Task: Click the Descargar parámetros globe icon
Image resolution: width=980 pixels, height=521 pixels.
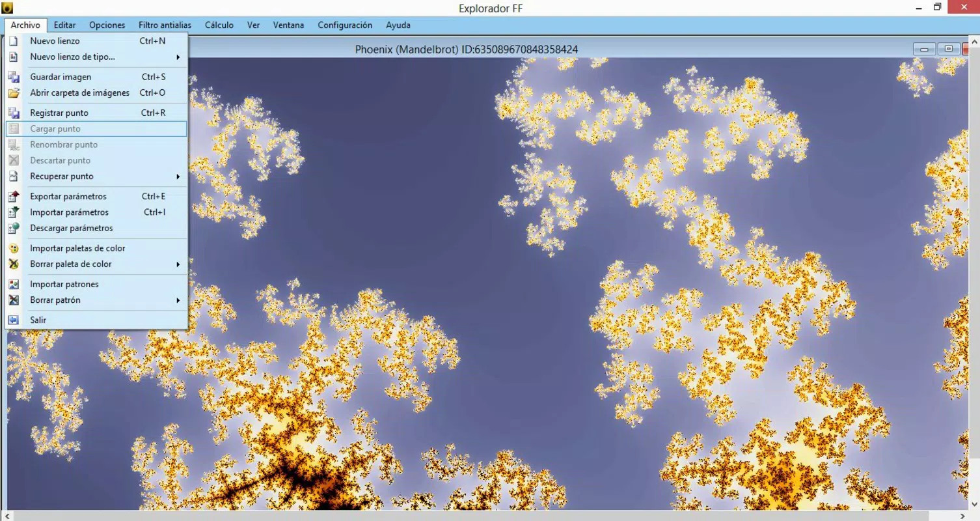Action: (x=14, y=228)
